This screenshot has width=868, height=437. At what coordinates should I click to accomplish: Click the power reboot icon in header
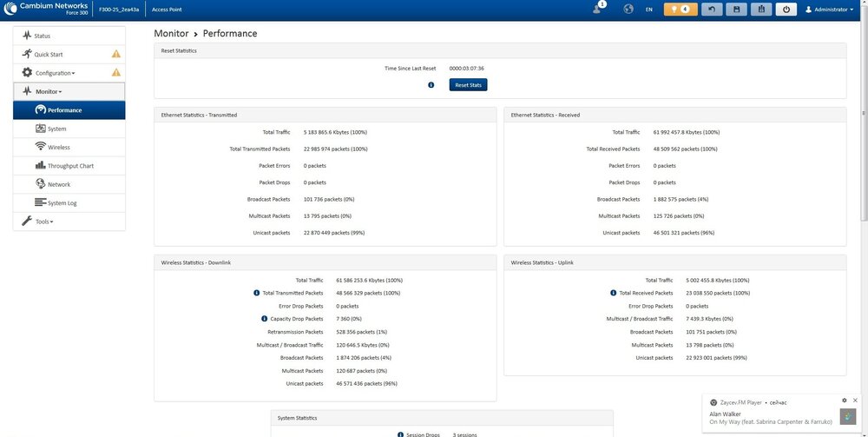point(786,10)
